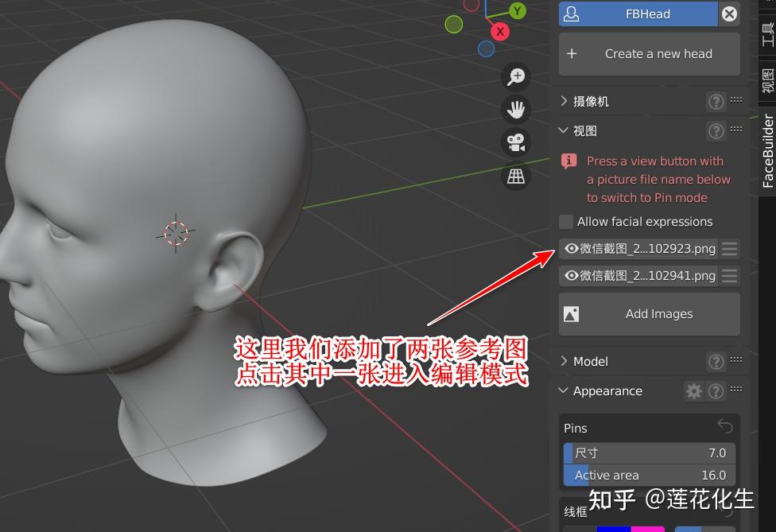Click the Add Images button

(658, 313)
